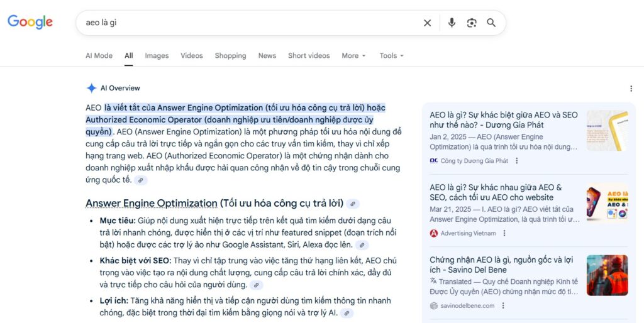The width and height of the screenshot is (644, 323).
Task: Switch to AI Mode tab
Action: pyautogui.click(x=99, y=55)
